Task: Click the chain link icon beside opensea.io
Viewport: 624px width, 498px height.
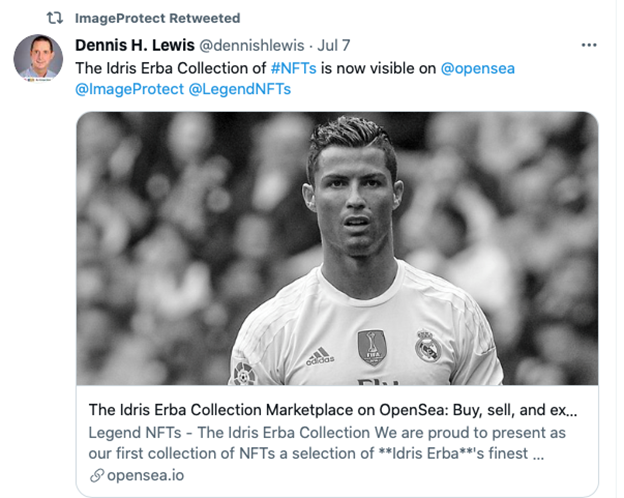Action: [96, 474]
